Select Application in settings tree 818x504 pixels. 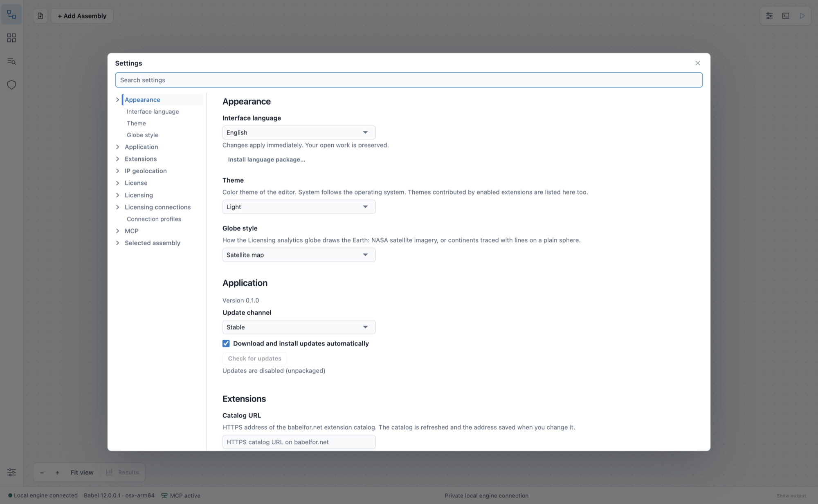point(141,147)
